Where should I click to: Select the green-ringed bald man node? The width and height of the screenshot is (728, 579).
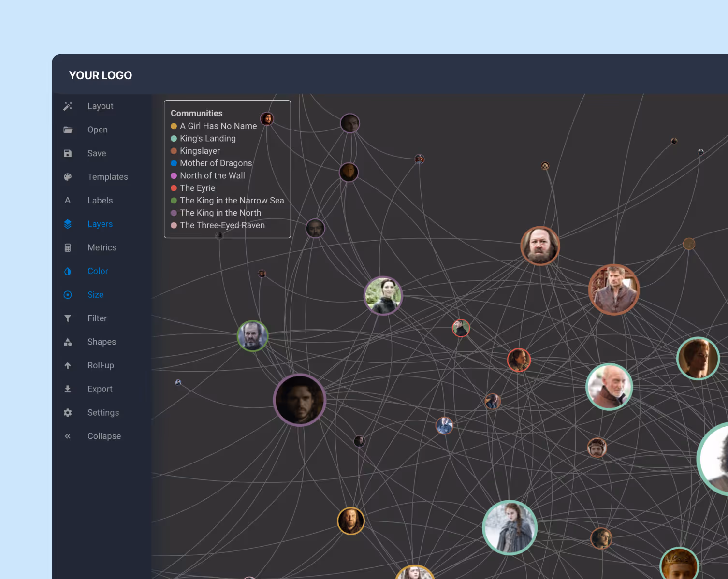[252, 336]
